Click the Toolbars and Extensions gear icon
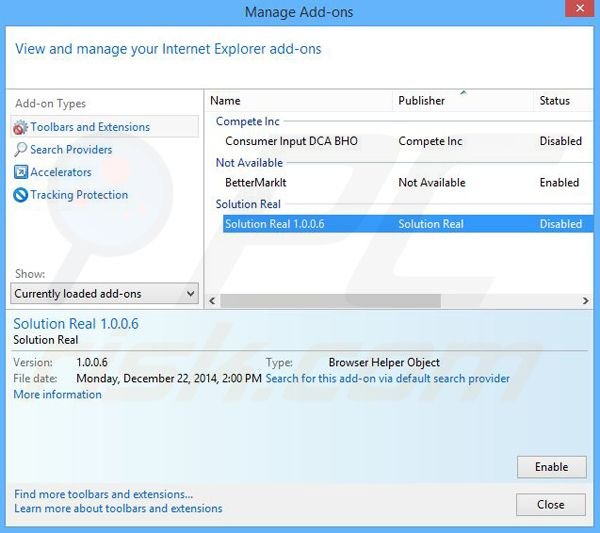The height and width of the screenshot is (533, 600). click(20, 128)
